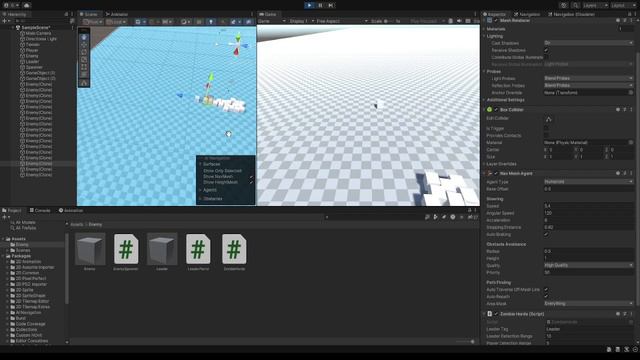This screenshot has height=360, width=640.
Task: Click the global search magnifier icon
Action: pyautogui.click(x=576, y=5)
